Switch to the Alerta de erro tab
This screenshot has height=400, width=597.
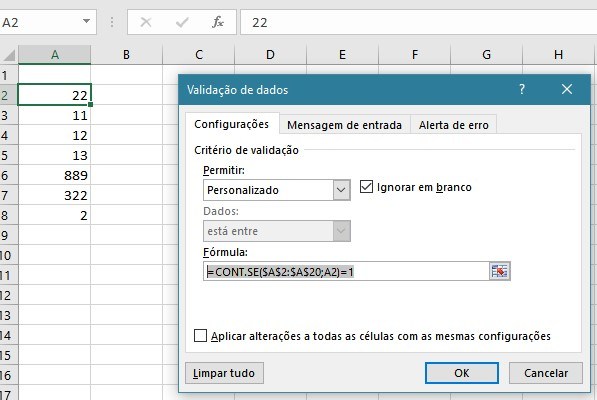point(453,125)
